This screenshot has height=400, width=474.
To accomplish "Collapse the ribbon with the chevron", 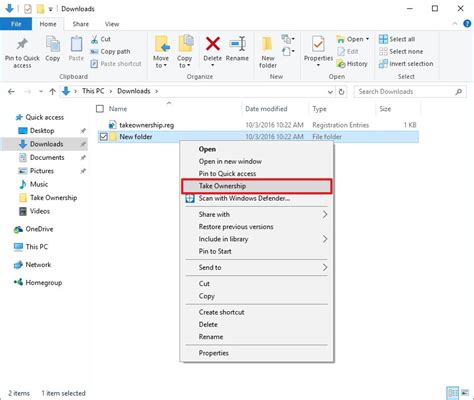I will point(455,24).
